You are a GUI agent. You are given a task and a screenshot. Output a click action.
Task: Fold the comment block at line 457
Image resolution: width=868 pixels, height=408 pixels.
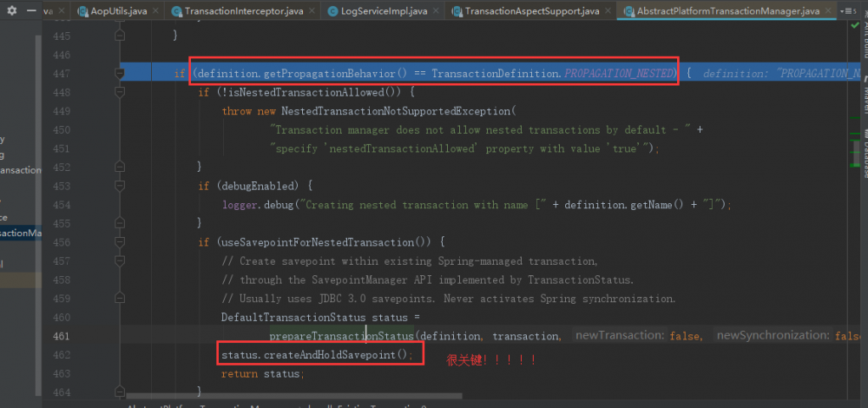point(119,260)
